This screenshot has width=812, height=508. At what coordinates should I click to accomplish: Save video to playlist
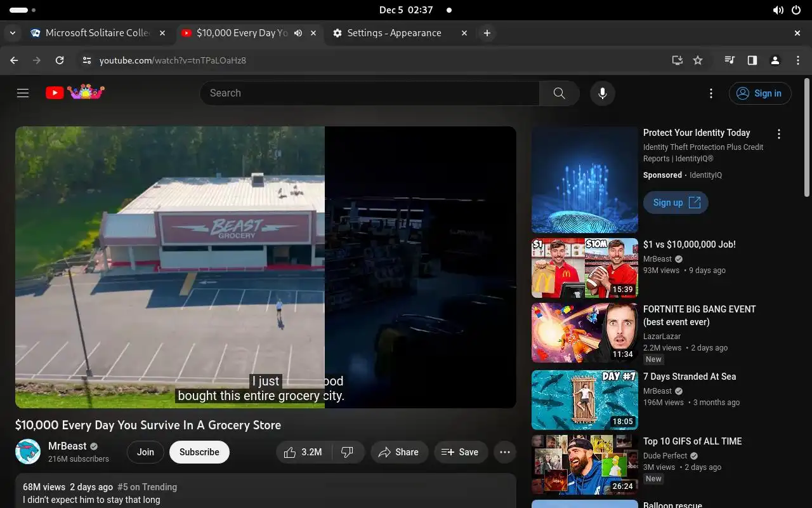click(x=460, y=452)
